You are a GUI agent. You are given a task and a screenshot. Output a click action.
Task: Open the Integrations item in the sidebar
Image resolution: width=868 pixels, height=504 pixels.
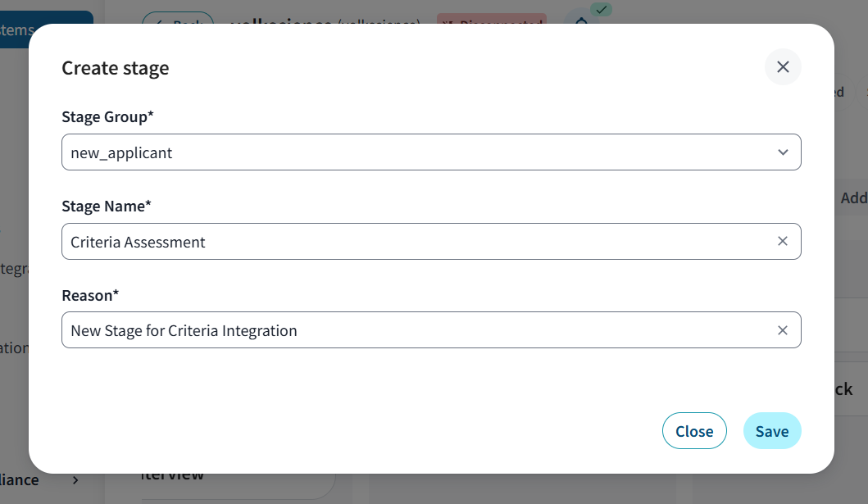pyautogui.click(x=15, y=269)
